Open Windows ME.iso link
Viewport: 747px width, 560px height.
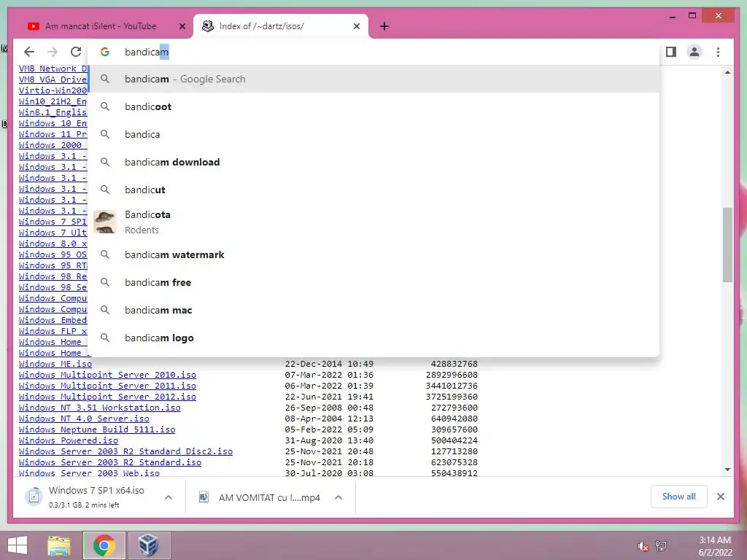point(55,364)
